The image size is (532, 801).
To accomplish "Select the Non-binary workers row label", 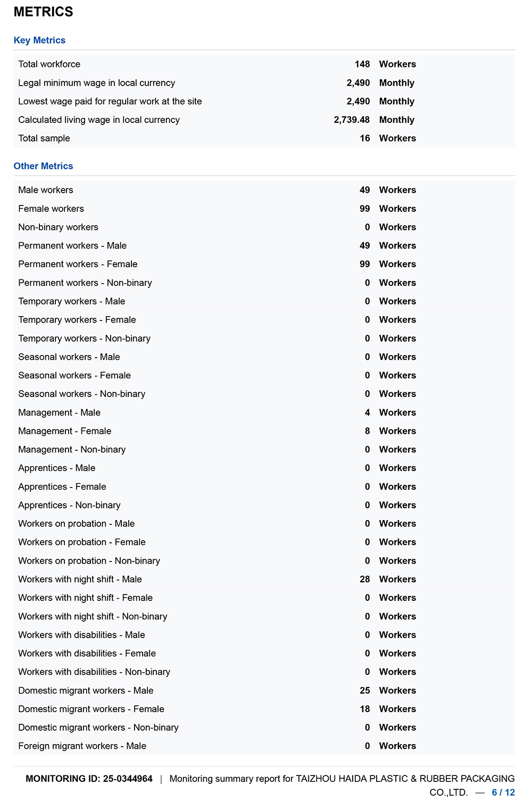I will [x=58, y=227].
